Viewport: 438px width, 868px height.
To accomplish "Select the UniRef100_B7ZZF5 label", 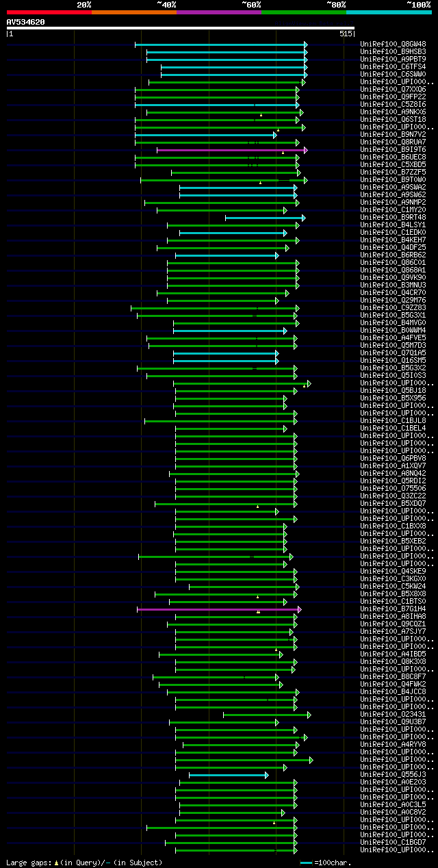I will pos(394,172).
